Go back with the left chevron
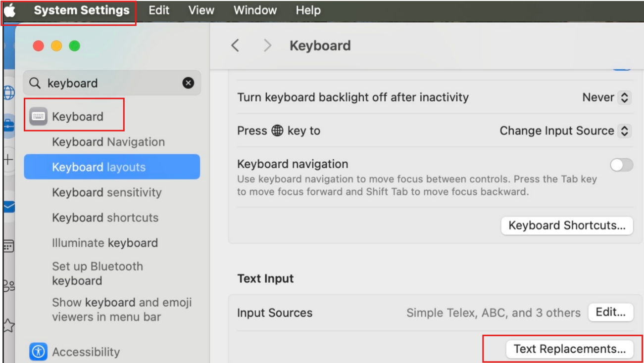The width and height of the screenshot is (644, 363). [x=235, y=45]
